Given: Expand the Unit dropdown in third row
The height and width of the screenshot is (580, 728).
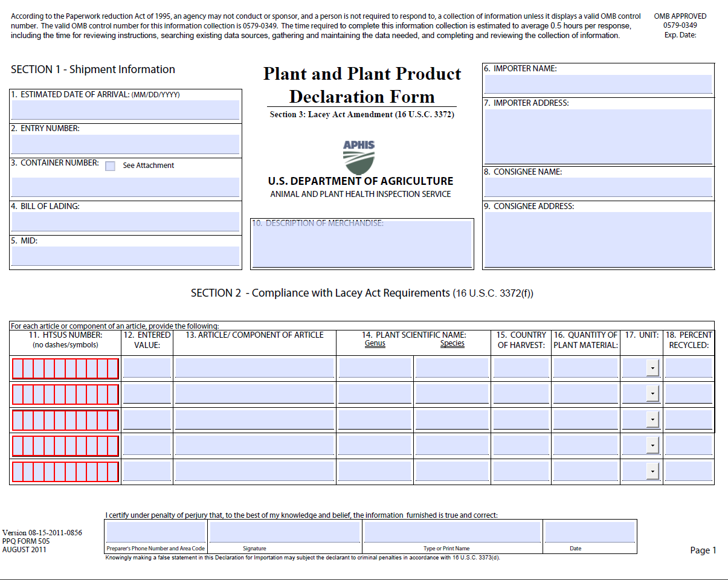Looking at the screenshot, I should [652, 419].
